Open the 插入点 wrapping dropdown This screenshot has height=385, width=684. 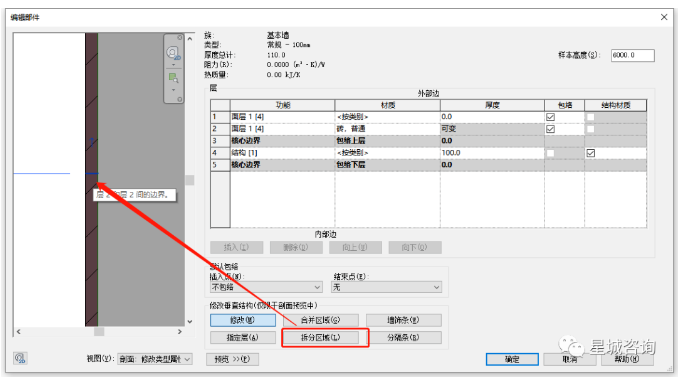tap(266, 287)
